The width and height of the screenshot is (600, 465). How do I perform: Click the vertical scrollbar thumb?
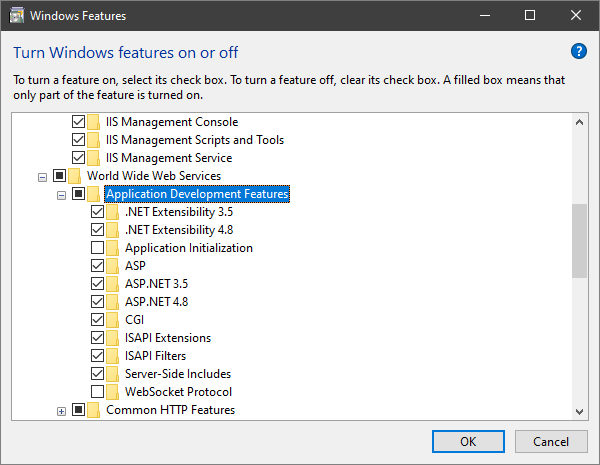[x=579, y=241]
